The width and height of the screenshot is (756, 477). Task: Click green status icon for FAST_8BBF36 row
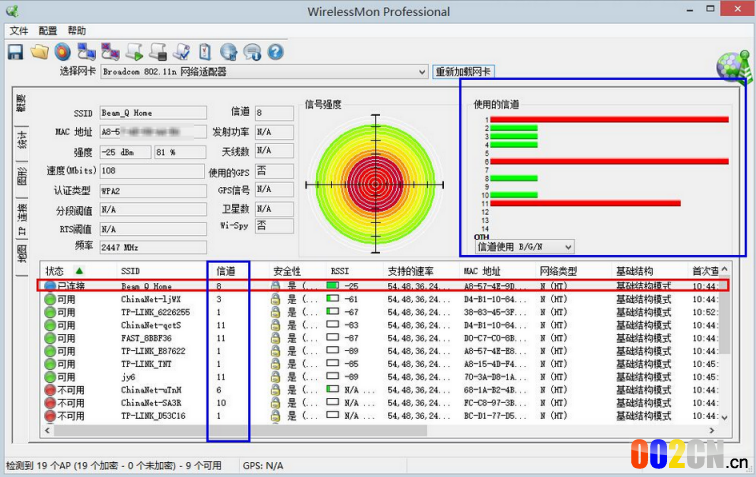(x=50, y=338)
